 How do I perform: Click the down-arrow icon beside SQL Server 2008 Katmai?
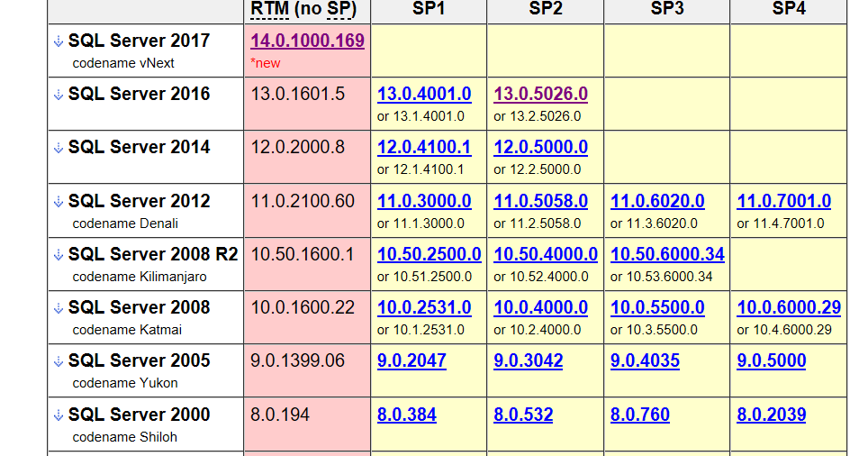[59, 308]
